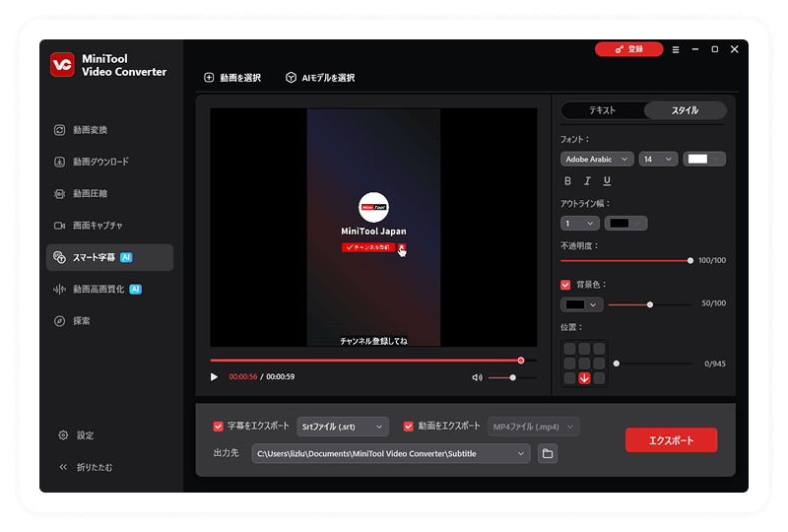The width and height of the screenshot is (788, 532).
Task: Open the Adobe Arabic font dropdown
Action: (597, 160)
